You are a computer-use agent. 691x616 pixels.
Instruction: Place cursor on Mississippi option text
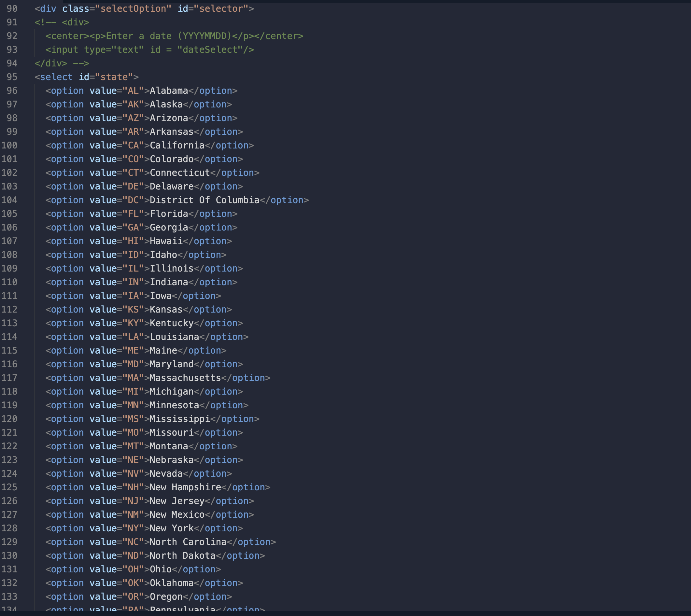click(x=179, y=419)
